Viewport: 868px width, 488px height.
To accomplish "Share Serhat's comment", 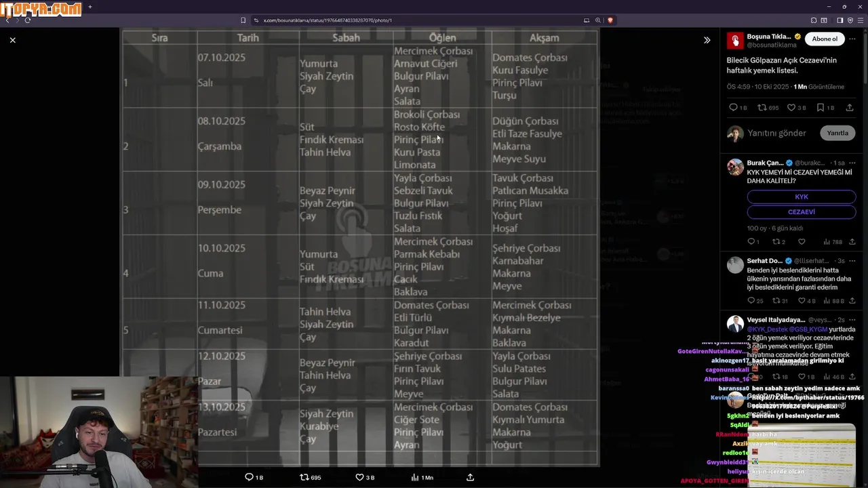I will (x=852, y=301).
